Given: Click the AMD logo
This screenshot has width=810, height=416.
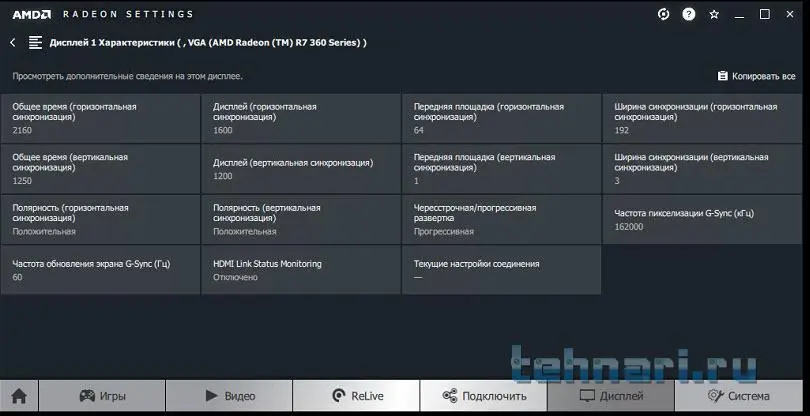Looking at the screenshot, I should (x=32, y=14).
